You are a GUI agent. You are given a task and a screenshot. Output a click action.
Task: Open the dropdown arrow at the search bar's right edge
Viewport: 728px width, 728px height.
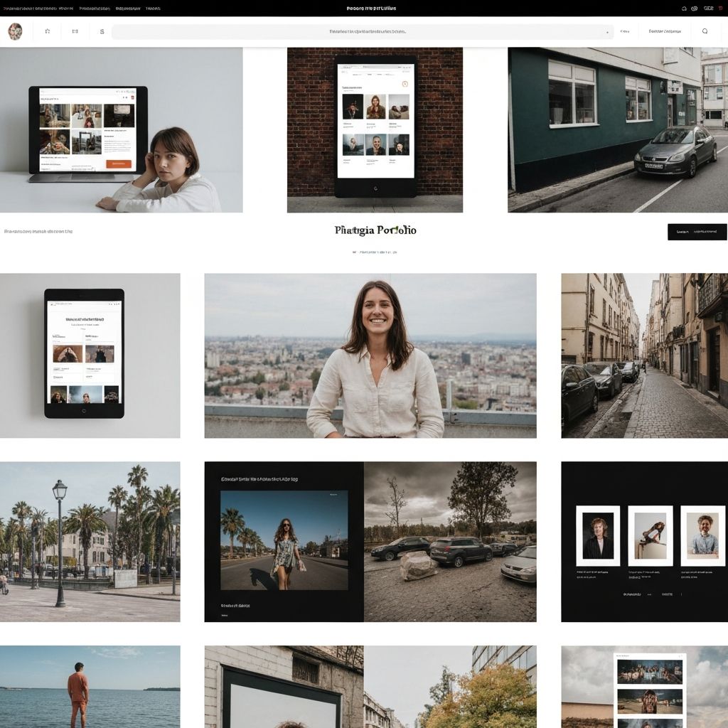[x=609, y=31]
